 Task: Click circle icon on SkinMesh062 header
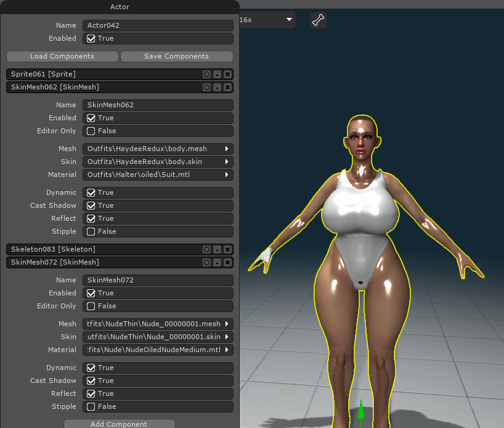pos(206,87)
